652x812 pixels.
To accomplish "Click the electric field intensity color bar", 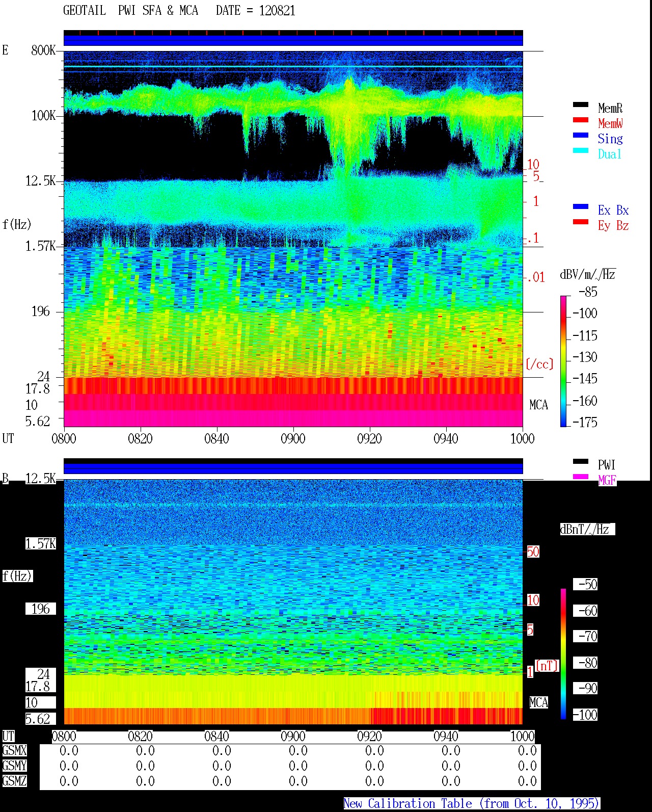I will coord(563,361).
